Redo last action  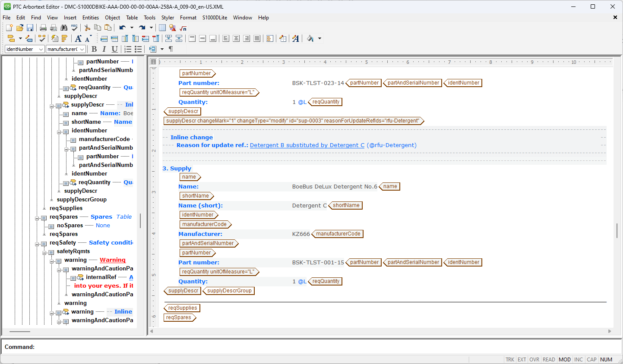[x=142, y=28]
